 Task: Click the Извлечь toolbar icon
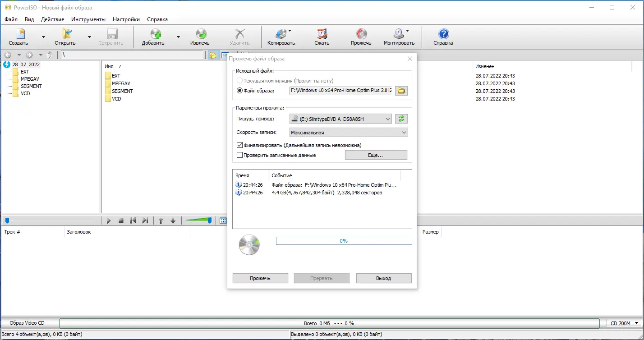pos(201,34)
